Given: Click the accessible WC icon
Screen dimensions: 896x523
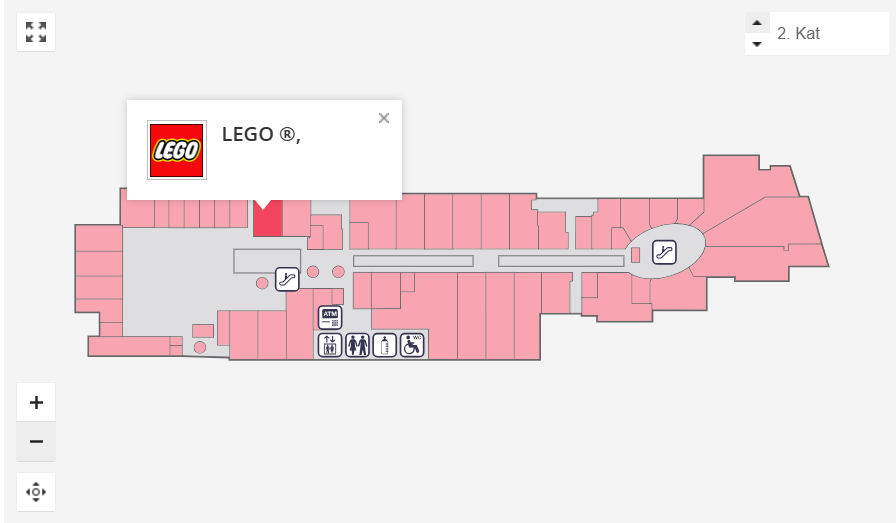Looking at the screenshot, I should pos(412,346).
